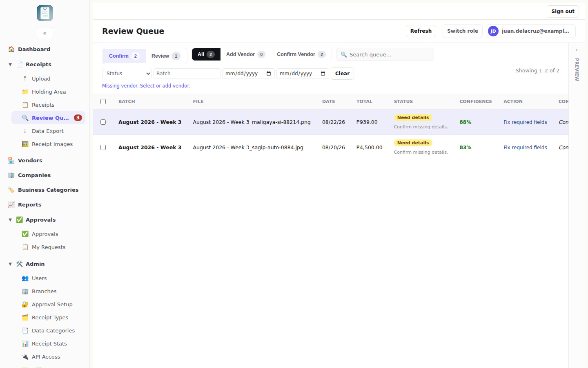Open Dashboard via its house icon

[x=11, y=49]
